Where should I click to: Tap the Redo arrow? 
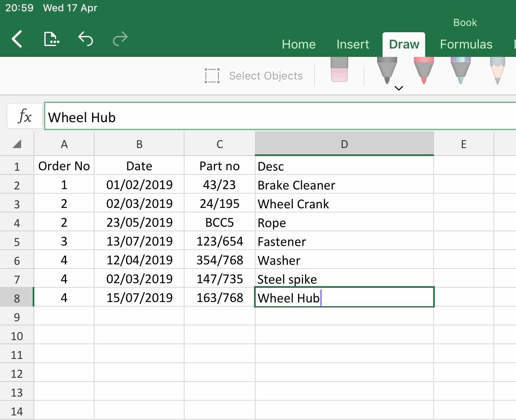120,39
